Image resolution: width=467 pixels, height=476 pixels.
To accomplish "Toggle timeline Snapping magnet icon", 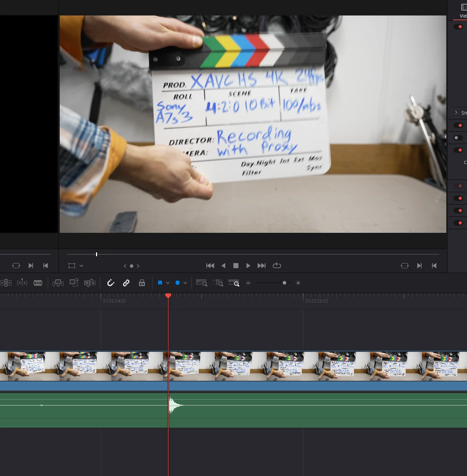I will click(111, 283).
